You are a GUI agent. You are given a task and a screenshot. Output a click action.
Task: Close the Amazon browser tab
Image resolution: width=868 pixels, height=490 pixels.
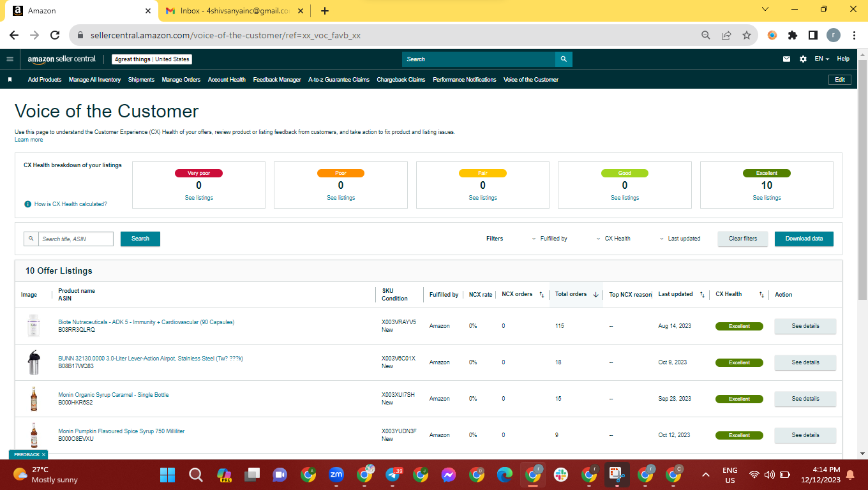click(x=148, y=11)
